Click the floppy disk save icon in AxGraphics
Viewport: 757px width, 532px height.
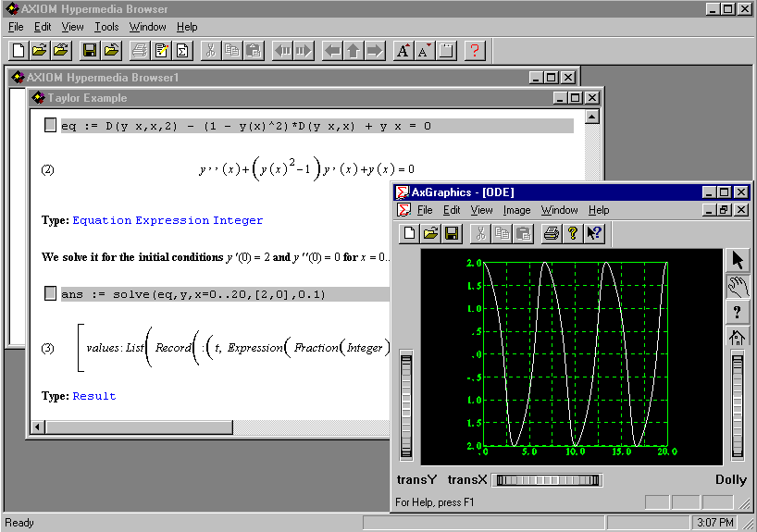(x=452, y=233)
